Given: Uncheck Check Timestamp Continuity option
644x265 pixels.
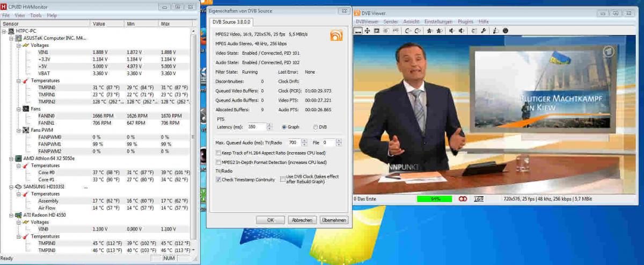Looking at the screenshot, I should pos(218,180).
